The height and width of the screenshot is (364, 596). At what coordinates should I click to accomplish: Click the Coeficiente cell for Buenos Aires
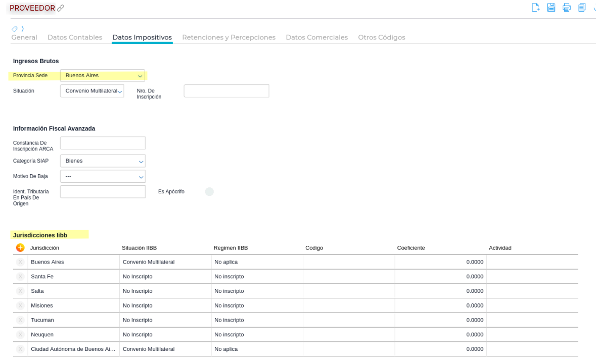[x=440, y=262]
